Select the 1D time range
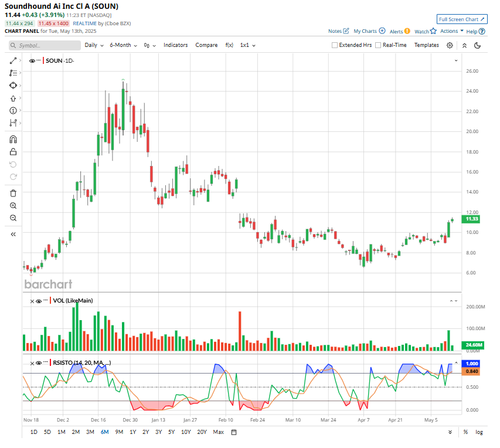This screenshot has width=500, height=448. pyautogui.click(x=33, y=432)
